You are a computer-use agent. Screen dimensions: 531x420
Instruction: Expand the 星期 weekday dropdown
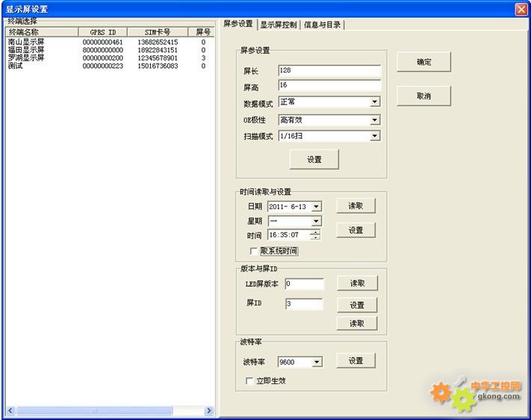tap(317, 221)
